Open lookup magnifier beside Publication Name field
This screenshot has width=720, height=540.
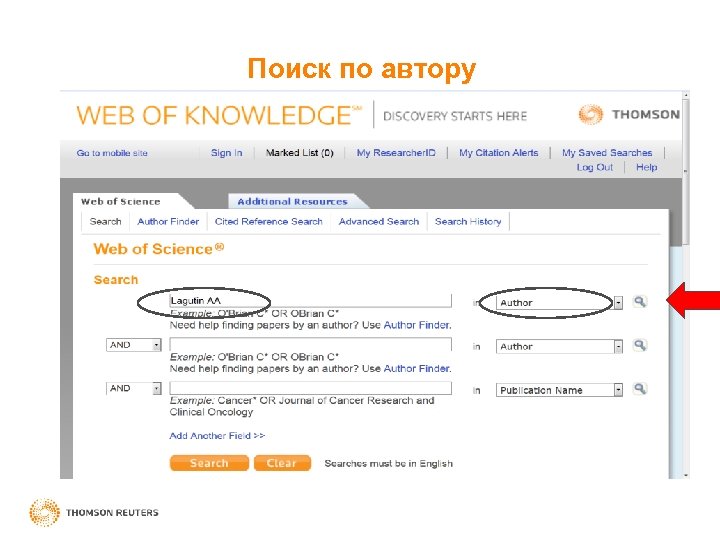tap(640, 389)
